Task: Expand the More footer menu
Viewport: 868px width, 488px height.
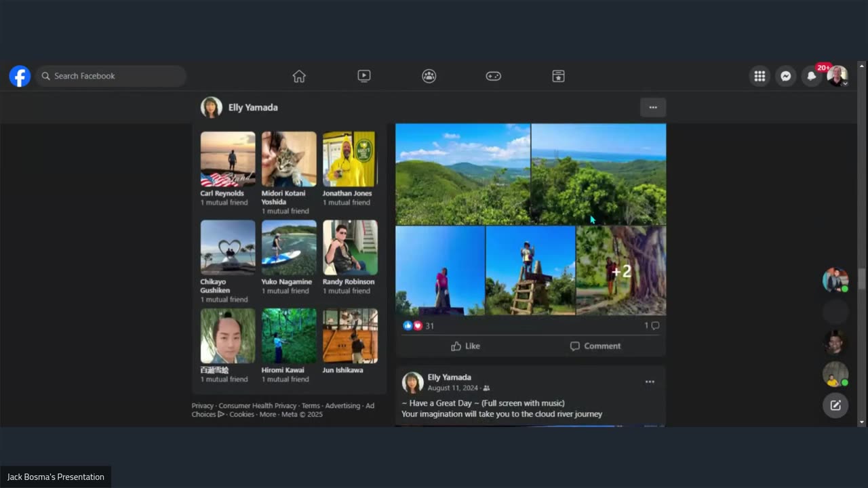Action: pyautogui.click(x=268, y=414)
